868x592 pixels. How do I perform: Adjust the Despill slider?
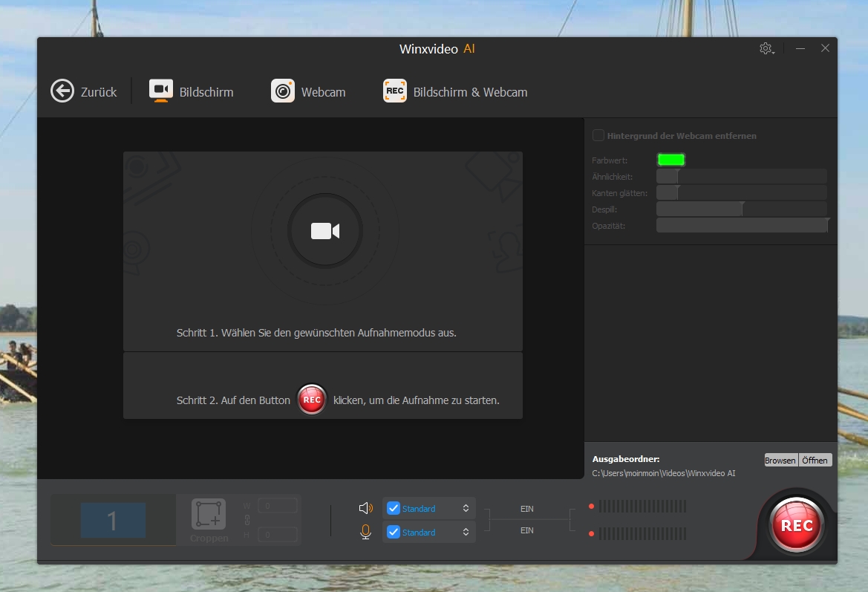point(741,209)
